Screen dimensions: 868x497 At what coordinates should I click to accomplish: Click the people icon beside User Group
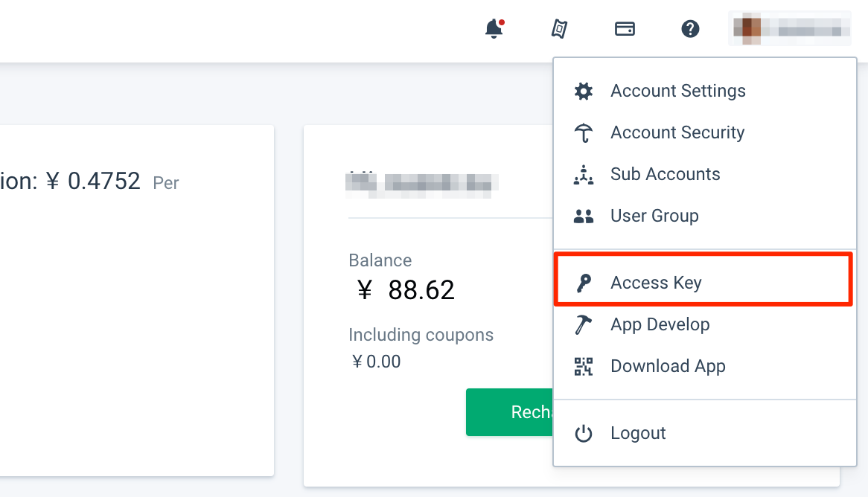pos(584,215)
